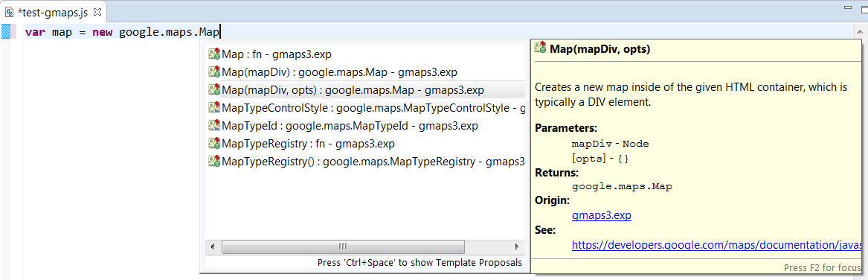Click the blue marker in editor left ruler

pos(7,31)
